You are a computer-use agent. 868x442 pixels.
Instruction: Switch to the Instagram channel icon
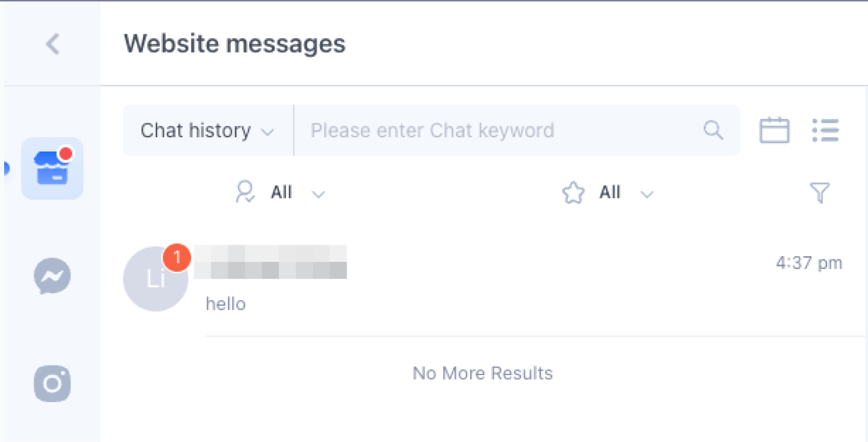click(x=52, y=383)
